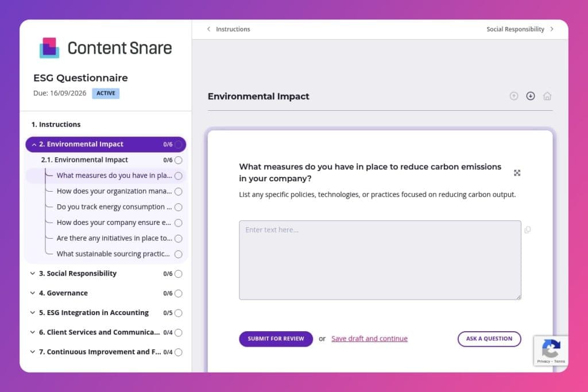Open the 3. Social Responsibility section
The image size is (588, 392).
click(x=78, y=274)
